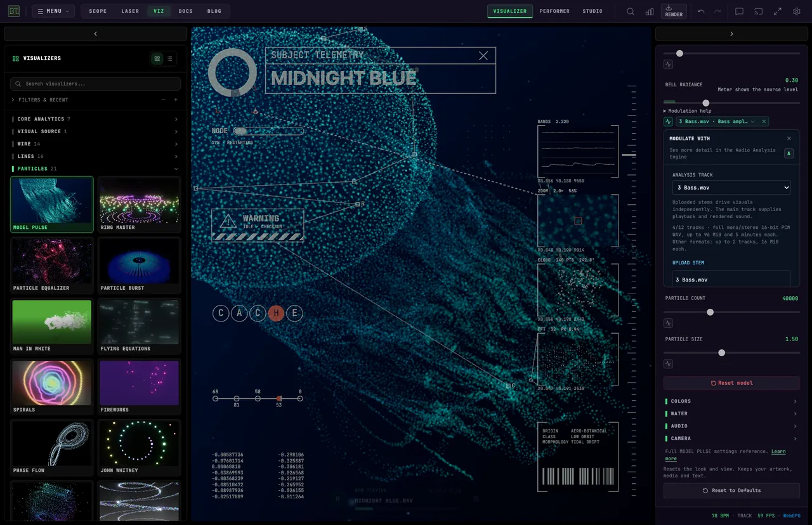Expand the CORE ANALYTICS category
The height and width of the screenshot is (525, 812).
(95, 119)
